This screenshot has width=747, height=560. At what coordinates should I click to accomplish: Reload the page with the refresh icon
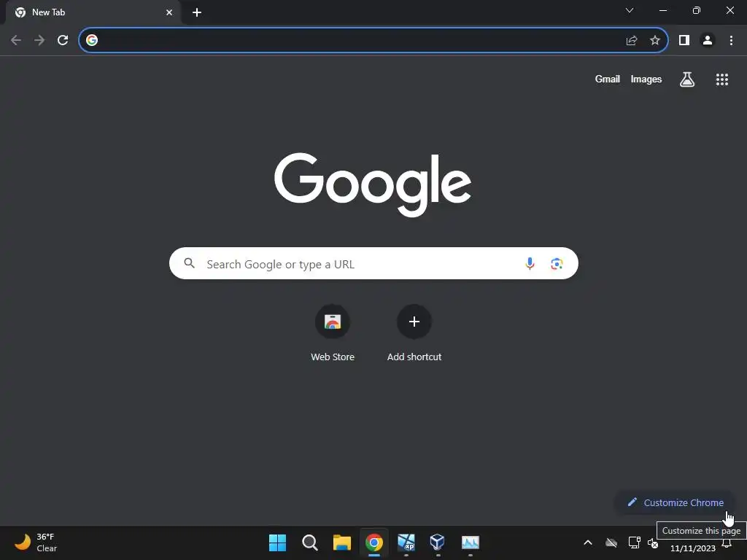[63, 40]
